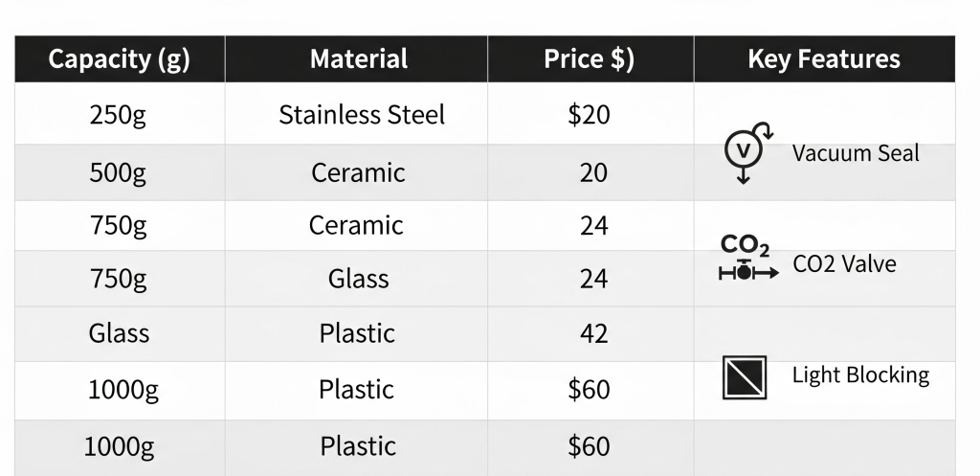Viewport: 980px width, 476px height.
Task: Click the Vacuum Seal label
Action: click(855, 152)
